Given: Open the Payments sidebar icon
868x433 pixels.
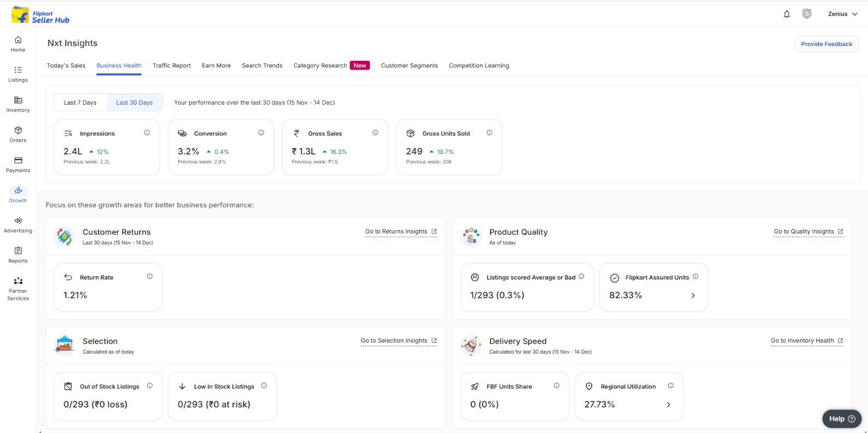Looking at the screenshot, I should click(18, 161).
